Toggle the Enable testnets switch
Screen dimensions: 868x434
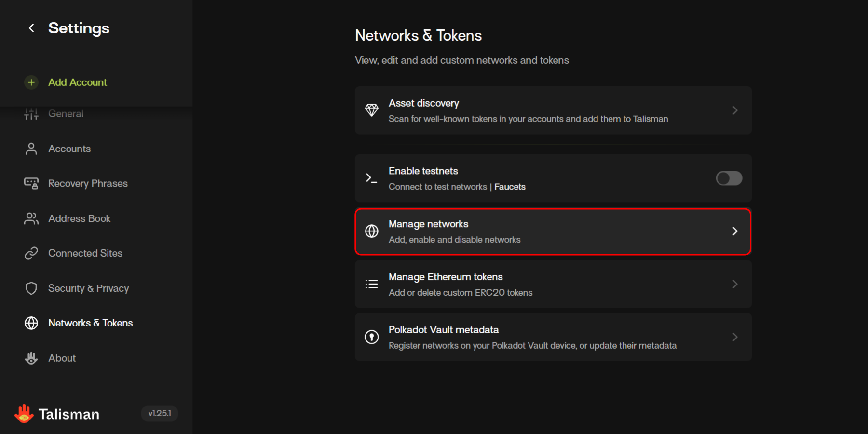729,178
